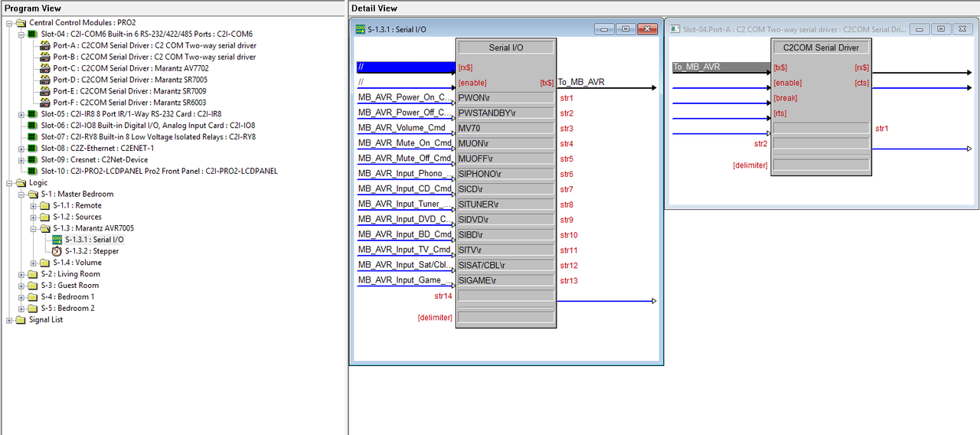Minimize the C2COM Serial Driver window
Image resolution: width=980 pixels, height=435 pixels.
click(920, 29)
